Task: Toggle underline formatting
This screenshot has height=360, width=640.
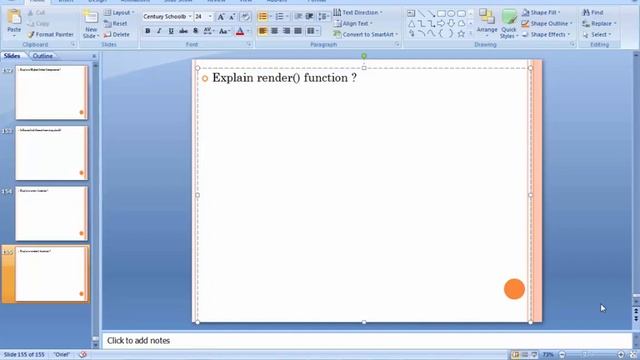Action: (171, 31)
